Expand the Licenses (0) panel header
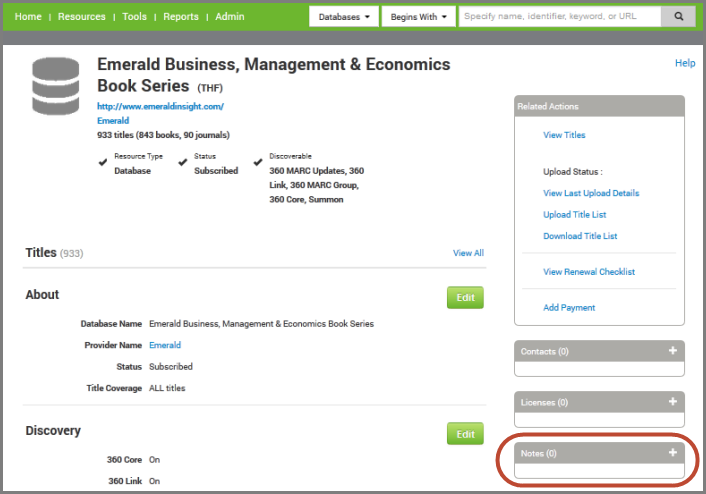 599,402
